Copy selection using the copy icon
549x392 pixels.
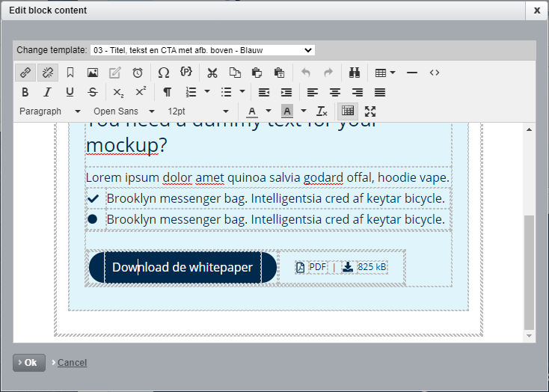pos(235,73)
